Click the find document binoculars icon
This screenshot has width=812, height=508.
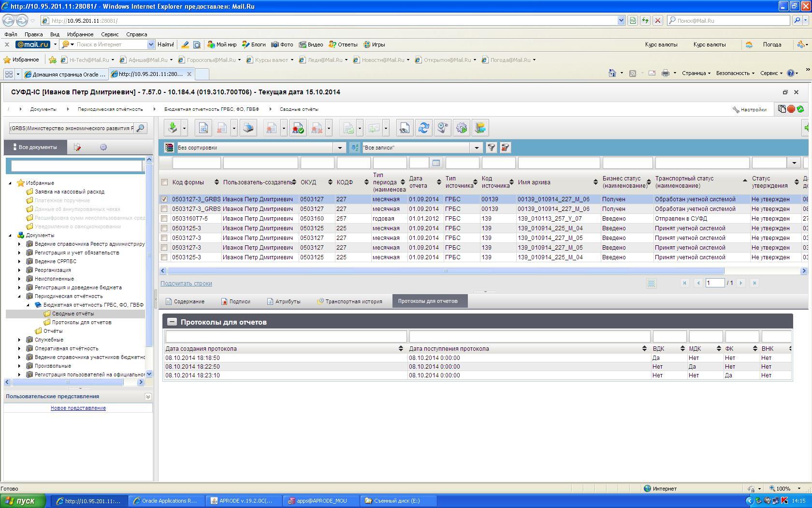pos(404,128)
